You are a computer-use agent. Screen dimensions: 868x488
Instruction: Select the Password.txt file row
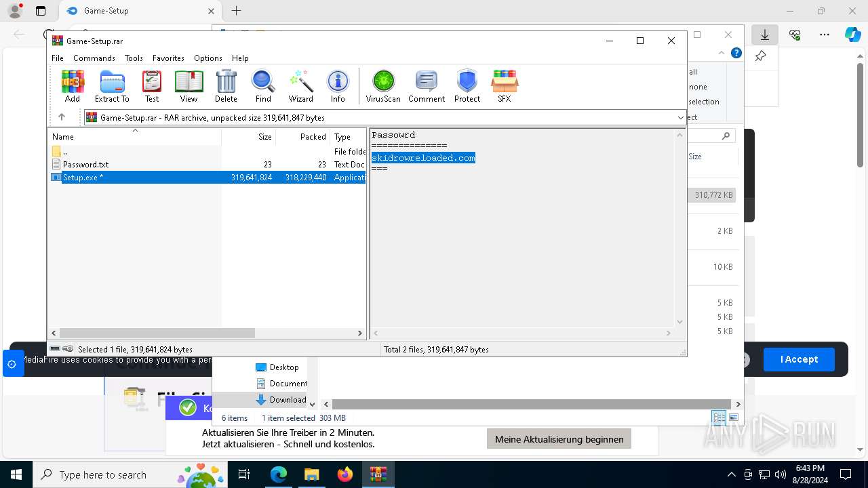208,165
